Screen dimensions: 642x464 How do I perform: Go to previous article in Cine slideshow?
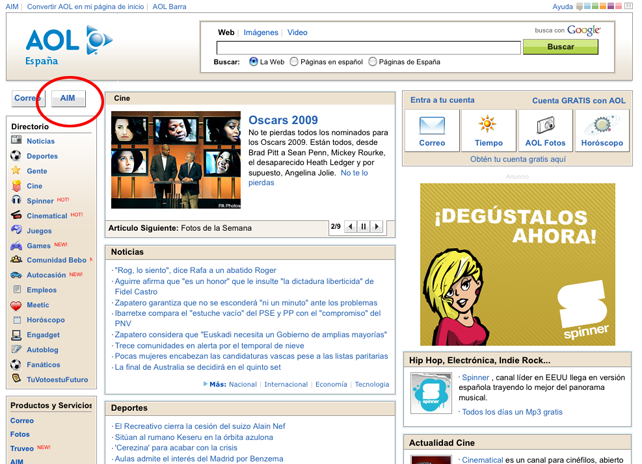click(x=350, y=226)
